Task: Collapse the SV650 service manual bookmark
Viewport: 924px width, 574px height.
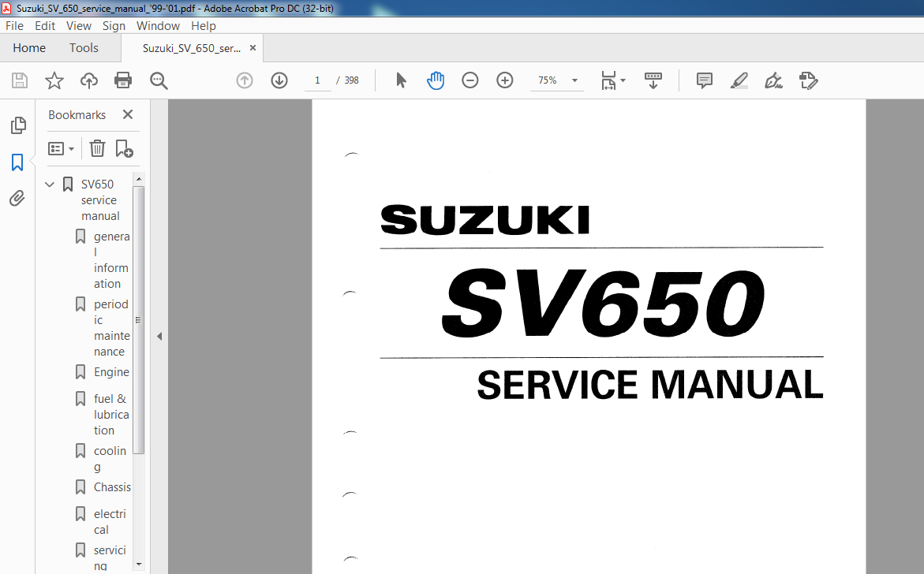Action: (50, 184)
